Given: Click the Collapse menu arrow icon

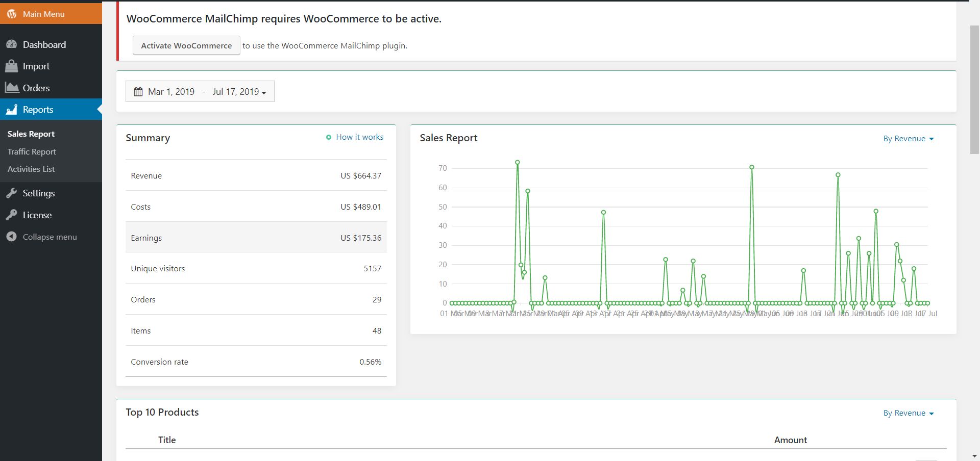Looking at the screenshot, I should click(x=12, y=237).
